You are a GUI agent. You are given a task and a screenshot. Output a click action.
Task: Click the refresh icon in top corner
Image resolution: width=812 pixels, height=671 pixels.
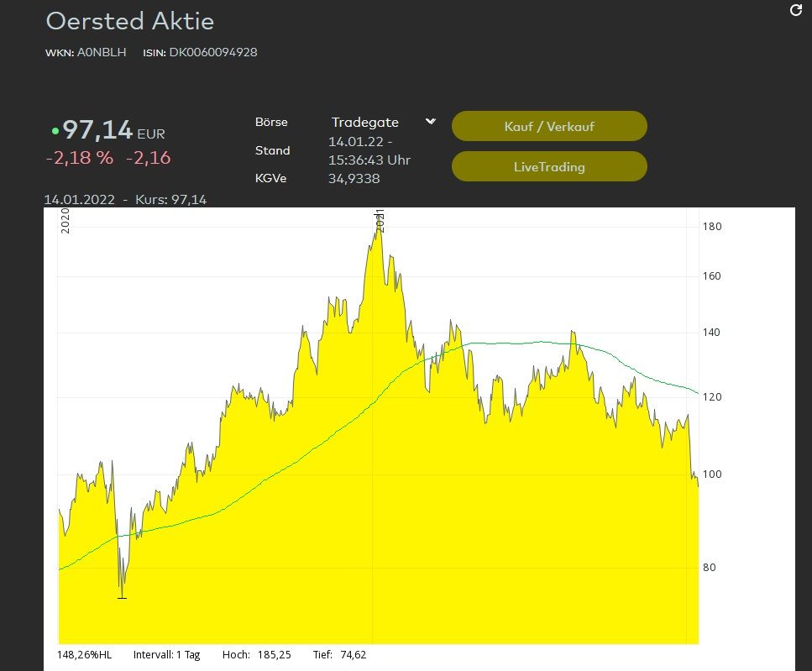(x=797, y=10)
